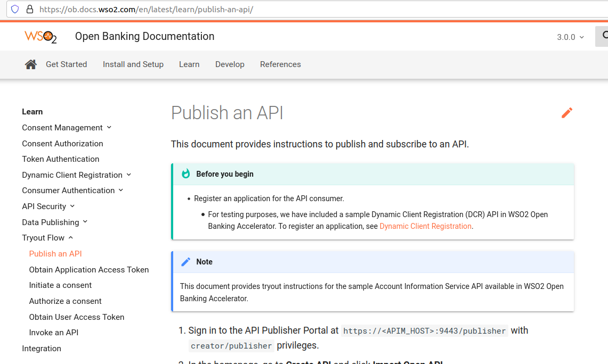Open the Install and Setup tab
The width and height of the screenshot is (608, 364).
[x=133, y=64]
